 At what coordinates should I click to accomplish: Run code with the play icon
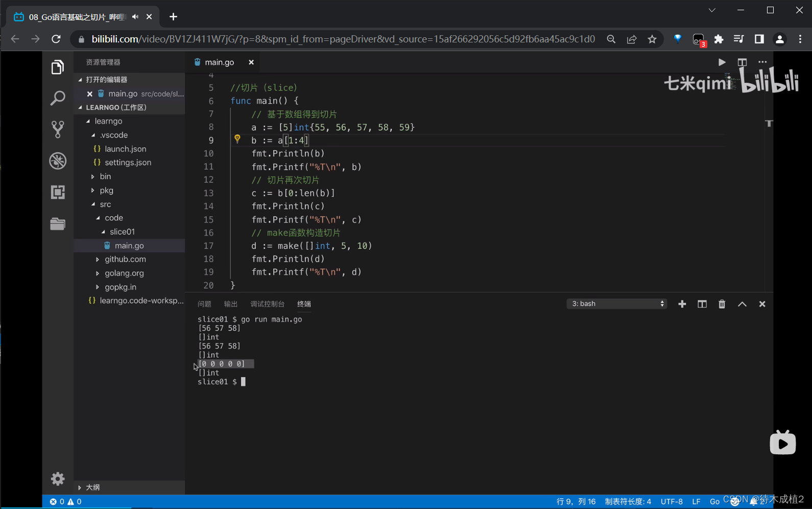pyautogui.click(x=722, y=62)
